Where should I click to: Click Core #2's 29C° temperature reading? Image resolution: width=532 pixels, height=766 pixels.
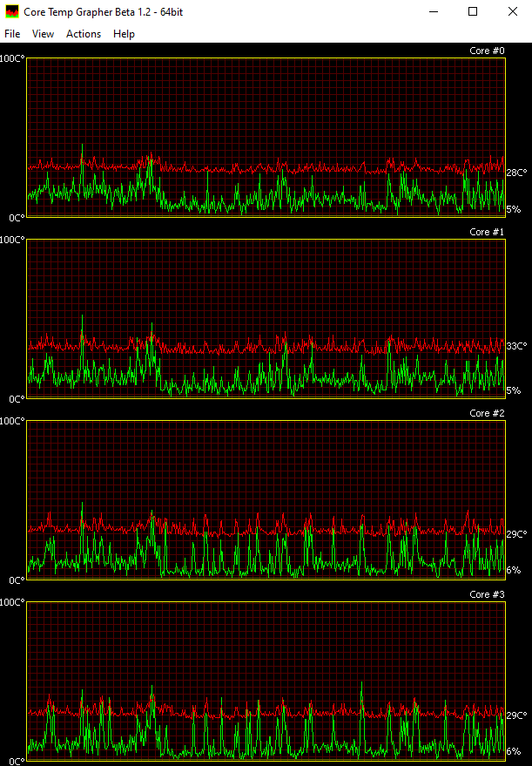(516, 534)
